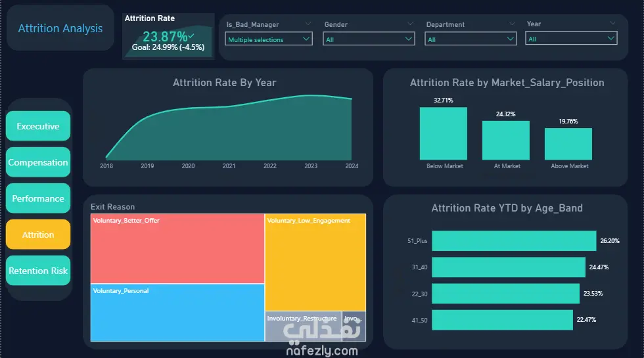The width and height of the screenshot is (644, 358).
Task: Select the 51_Plus age band bar
Action: click(x=514, y=240)
